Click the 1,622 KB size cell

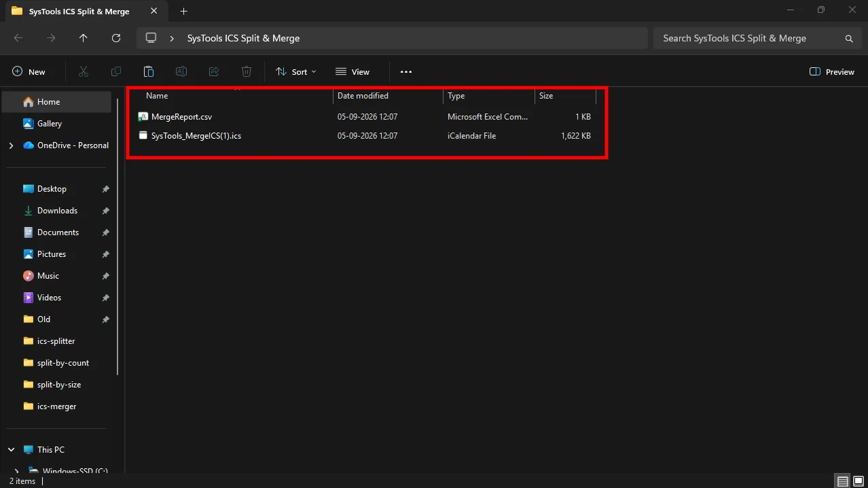(576, 136)
